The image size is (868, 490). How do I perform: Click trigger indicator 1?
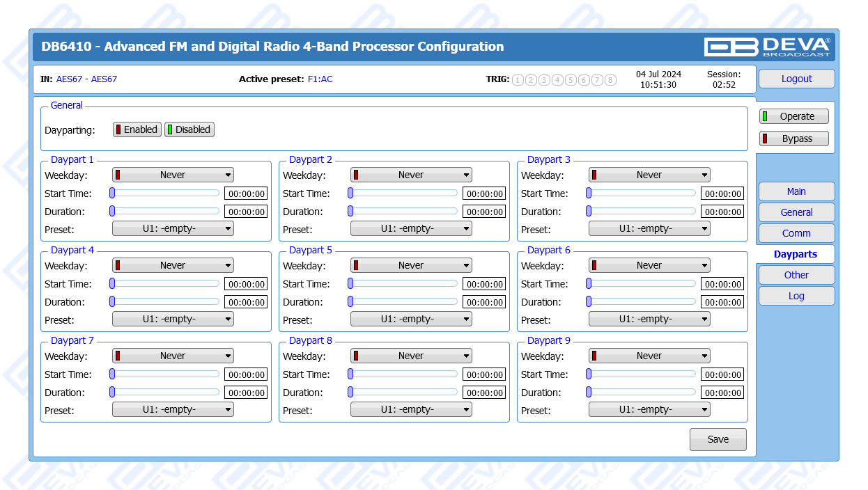coord(518,80)
